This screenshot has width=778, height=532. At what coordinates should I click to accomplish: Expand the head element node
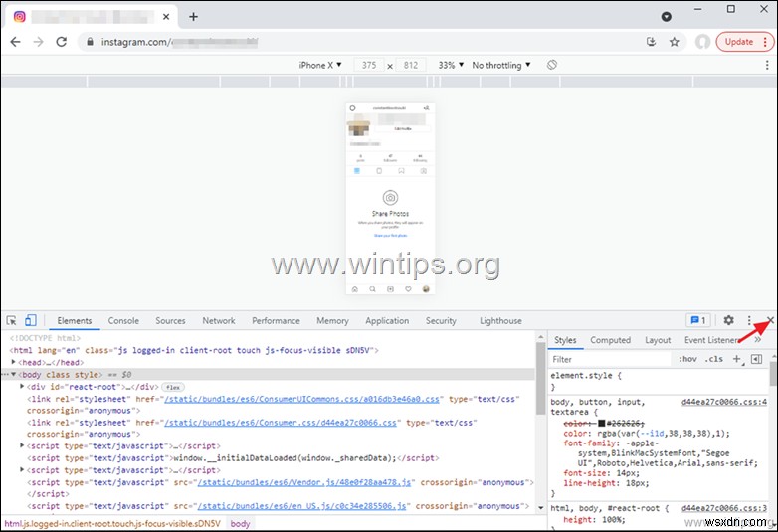click(x=13, y=362)
